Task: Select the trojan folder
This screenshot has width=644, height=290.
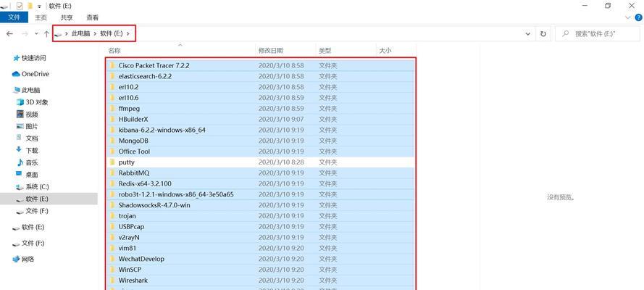Action: pyautogui.click(x=262, y=215)
